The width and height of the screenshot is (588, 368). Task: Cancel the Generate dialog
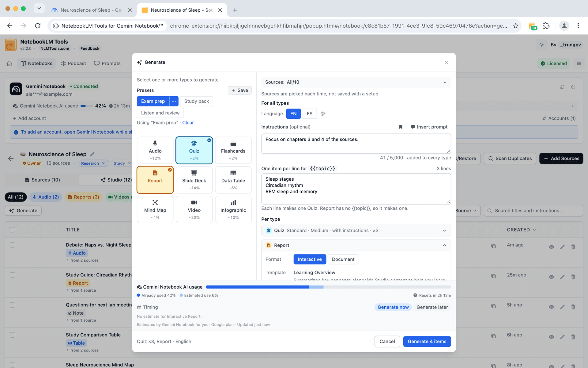[387, 342]
